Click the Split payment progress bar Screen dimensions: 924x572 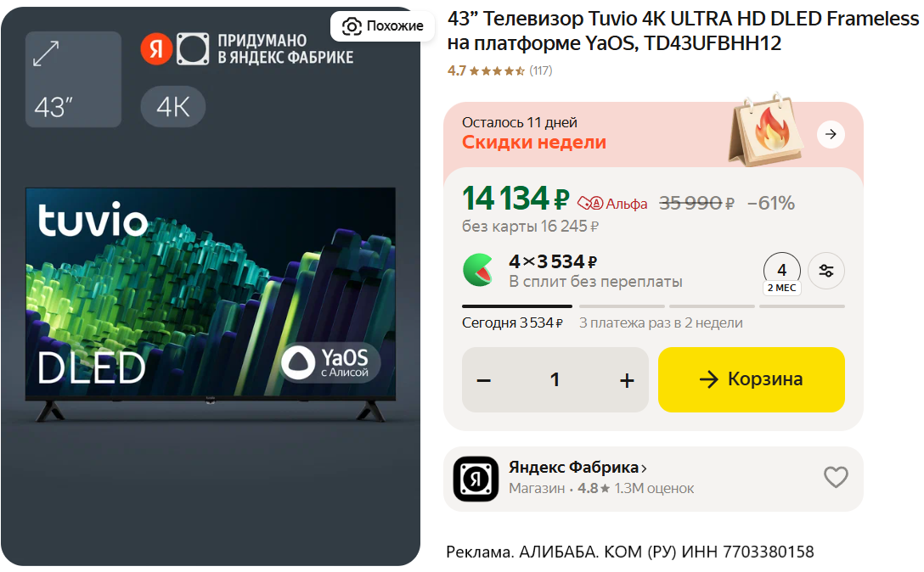(653, 306)
